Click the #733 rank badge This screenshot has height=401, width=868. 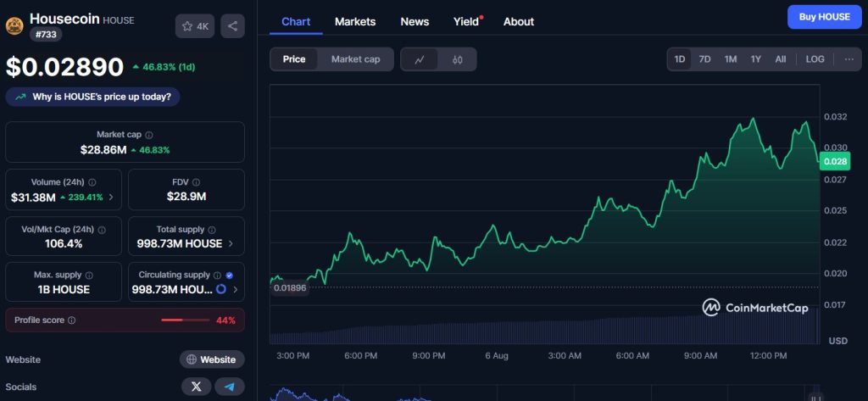click(46, 35)
